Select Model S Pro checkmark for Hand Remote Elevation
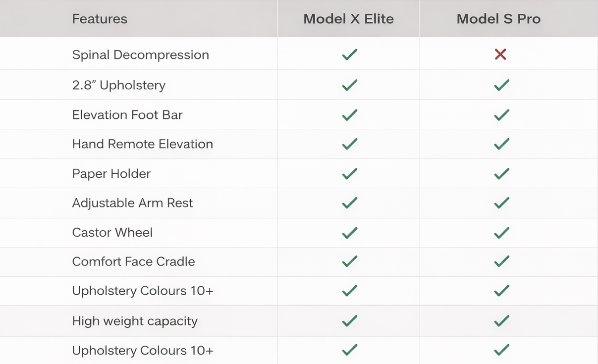This screenshot has width=598, height=364. 501,144
